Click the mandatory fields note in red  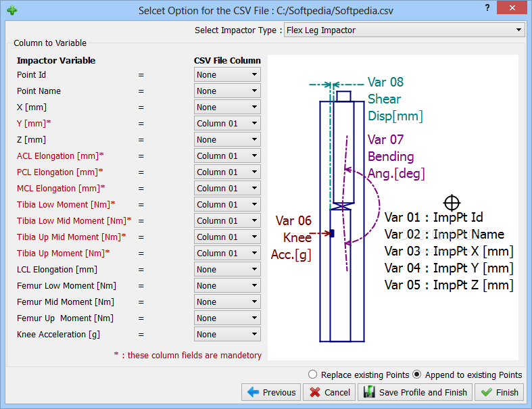point(188,355)
